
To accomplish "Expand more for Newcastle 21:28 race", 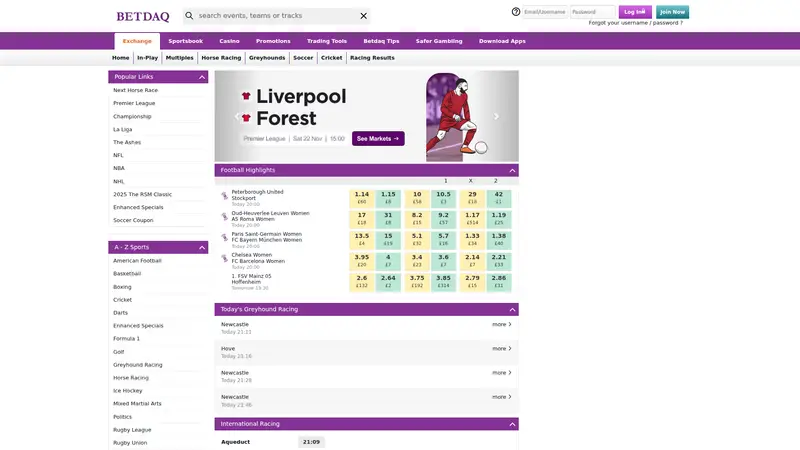I will point(502,373).
